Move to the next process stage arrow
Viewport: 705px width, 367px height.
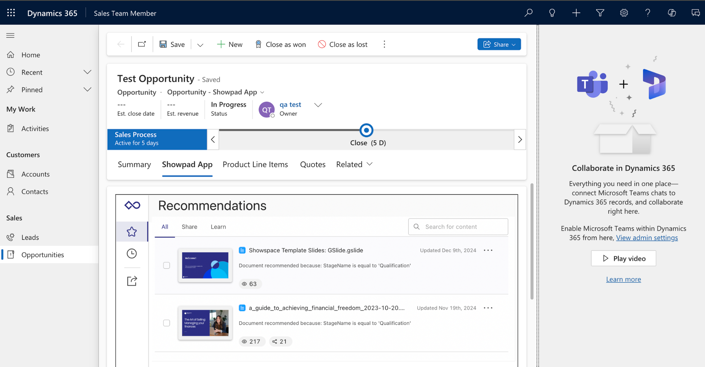coord(520,139)
